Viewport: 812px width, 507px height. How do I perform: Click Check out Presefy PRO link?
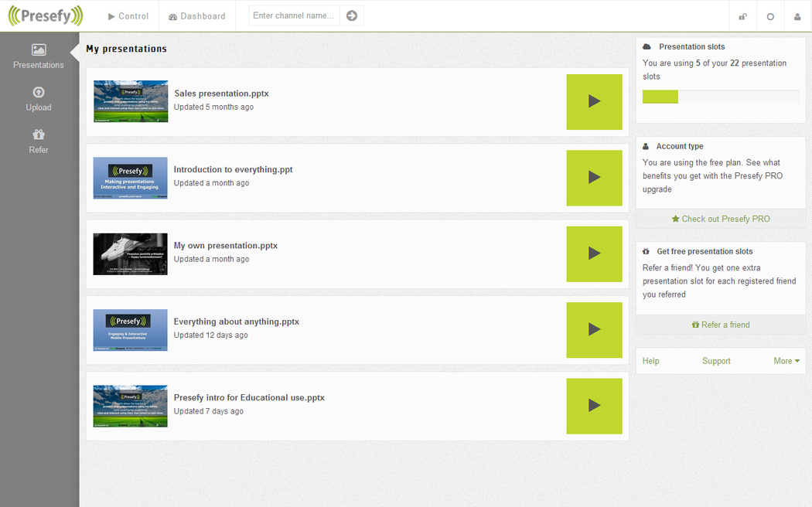click(x=721, y=219)
